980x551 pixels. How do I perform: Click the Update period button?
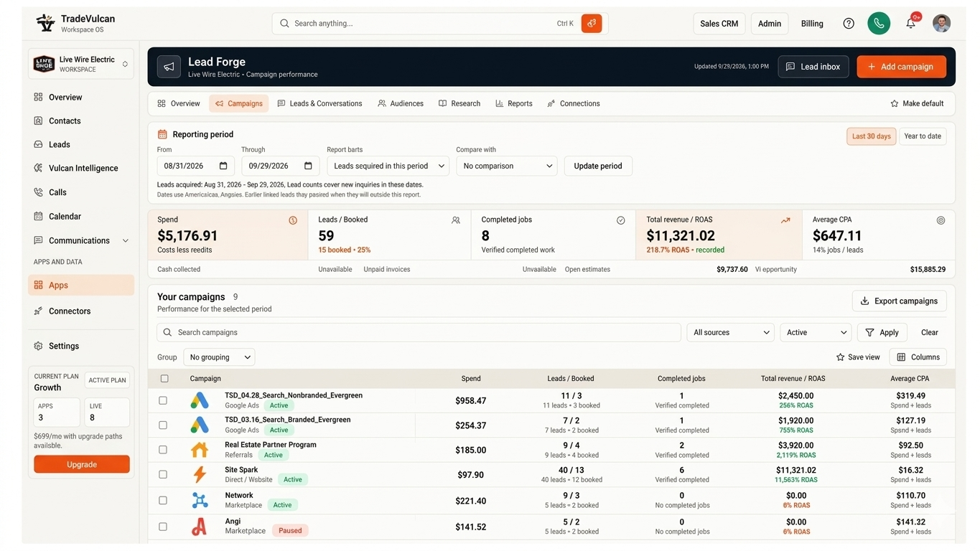point(598,166)
